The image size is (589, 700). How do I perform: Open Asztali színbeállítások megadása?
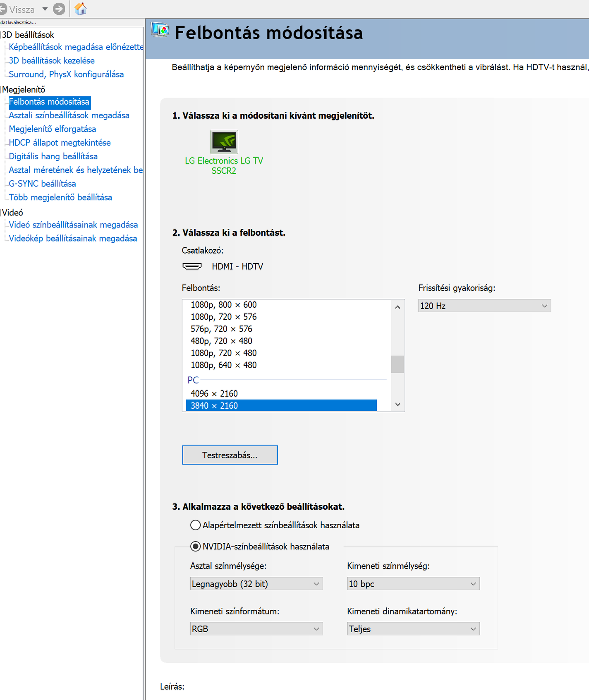pos(69,115)
